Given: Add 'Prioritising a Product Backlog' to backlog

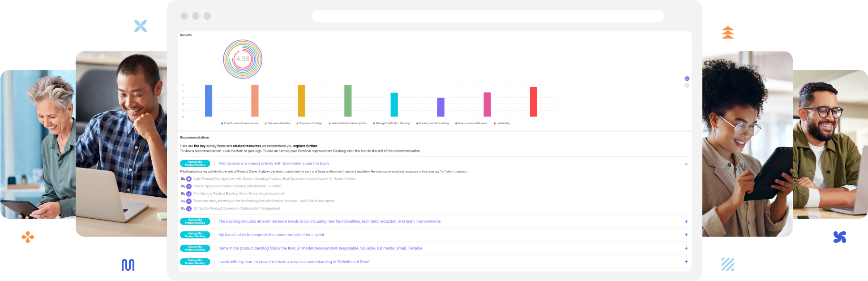Looking at the screenshot, I should point(183,194).
